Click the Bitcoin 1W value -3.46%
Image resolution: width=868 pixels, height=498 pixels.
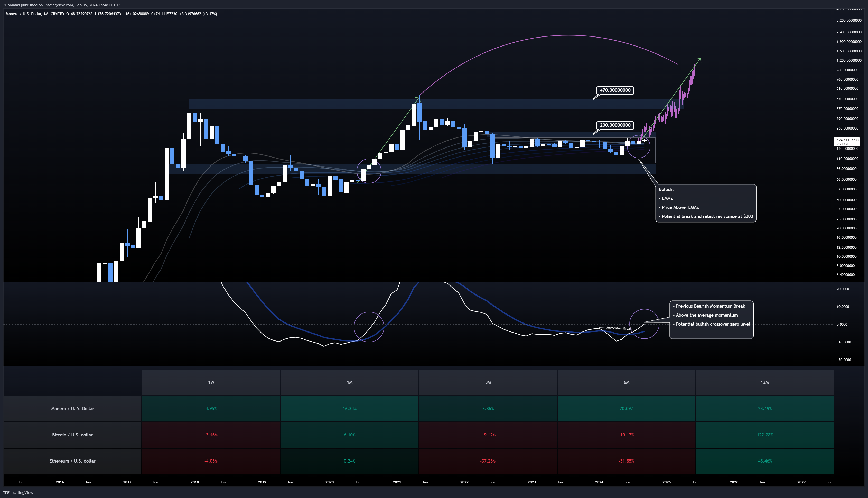pos(211,435)
